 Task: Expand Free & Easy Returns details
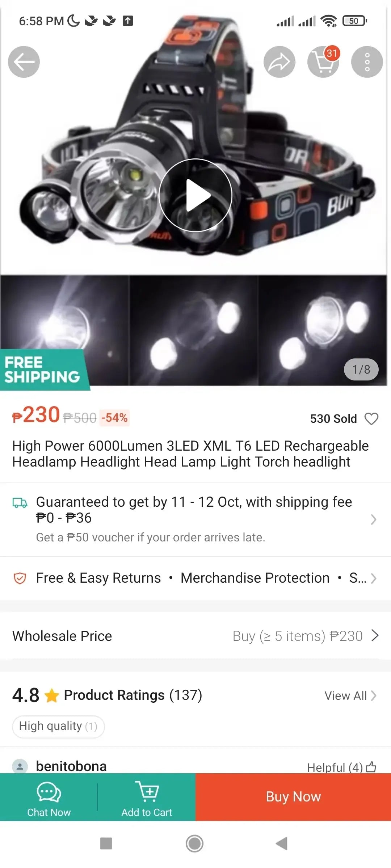pyautogui.click(x=373, y=578)
